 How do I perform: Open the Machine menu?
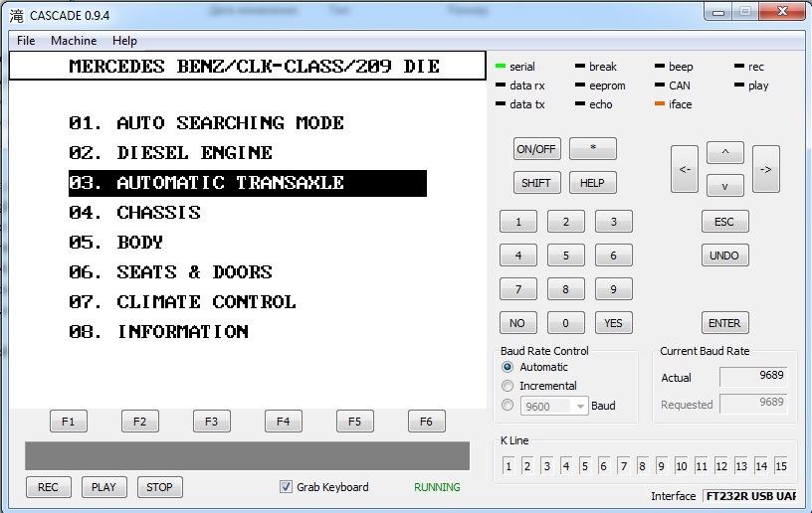tap(74, 41)
